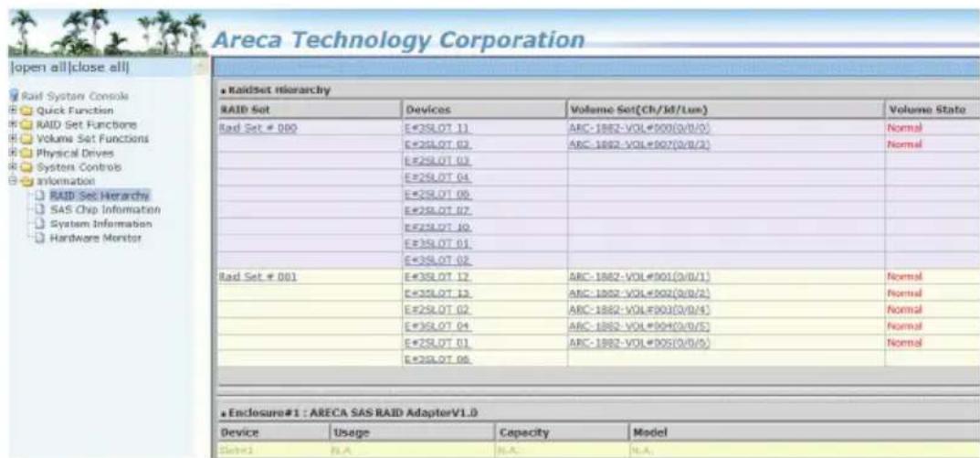Viewport: 980px width, 458px height.
Task: Click the open all link
Action: (38, 67)
